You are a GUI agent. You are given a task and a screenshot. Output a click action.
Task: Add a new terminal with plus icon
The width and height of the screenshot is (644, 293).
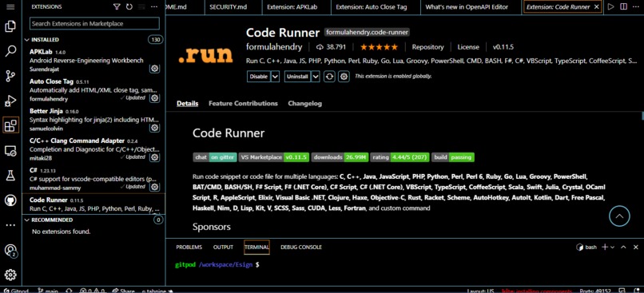(605, 247)
